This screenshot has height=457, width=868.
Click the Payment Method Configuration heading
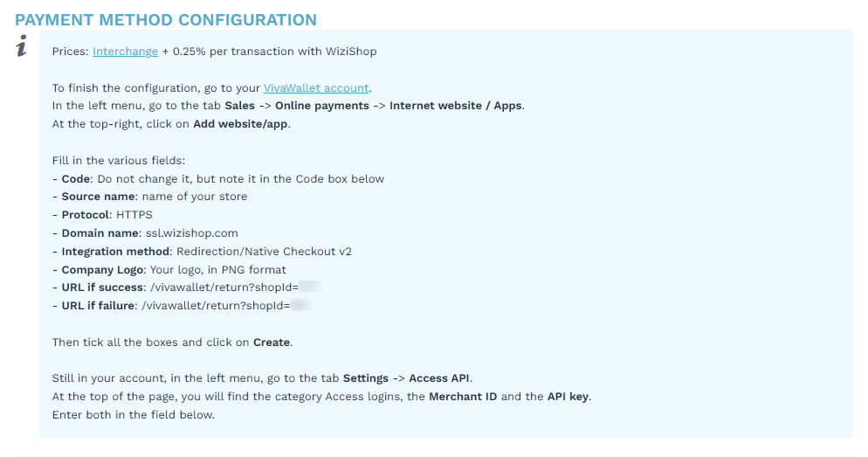coord(166,20)
